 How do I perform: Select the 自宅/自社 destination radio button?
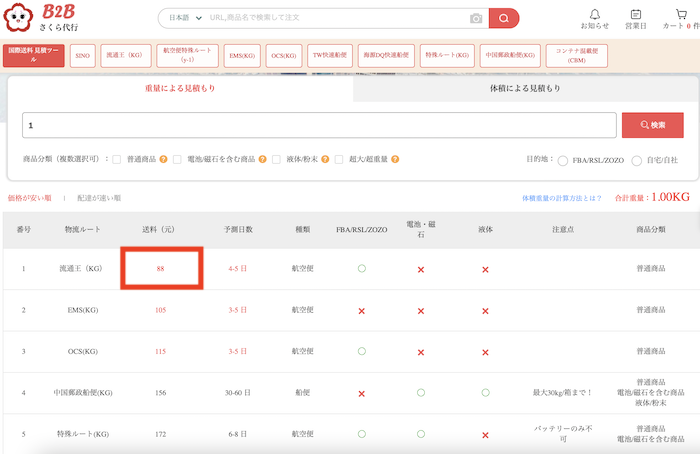click(x=637, y=160)
